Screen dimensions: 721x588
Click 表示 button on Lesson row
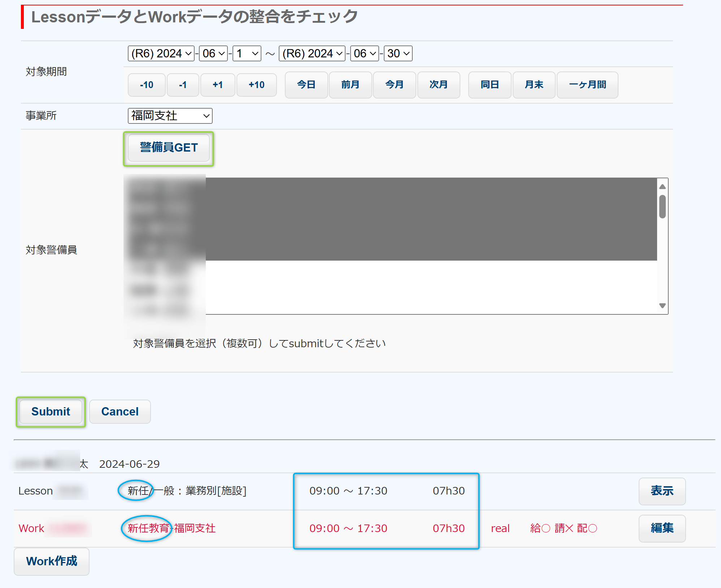[662, 491]
